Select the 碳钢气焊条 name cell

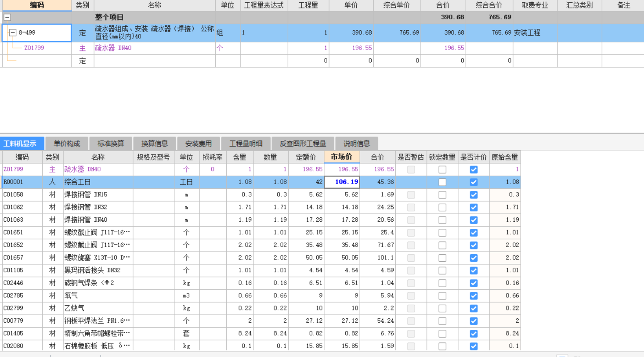pos(98,283)
